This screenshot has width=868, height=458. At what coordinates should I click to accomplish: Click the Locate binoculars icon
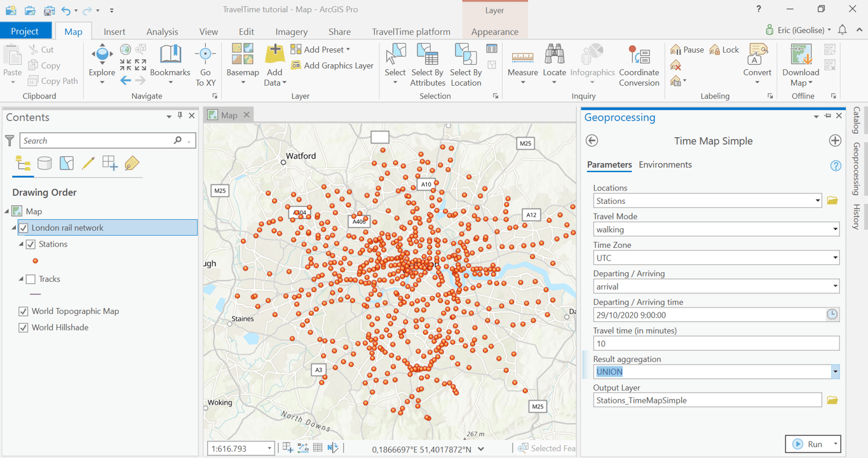(554, 57)
